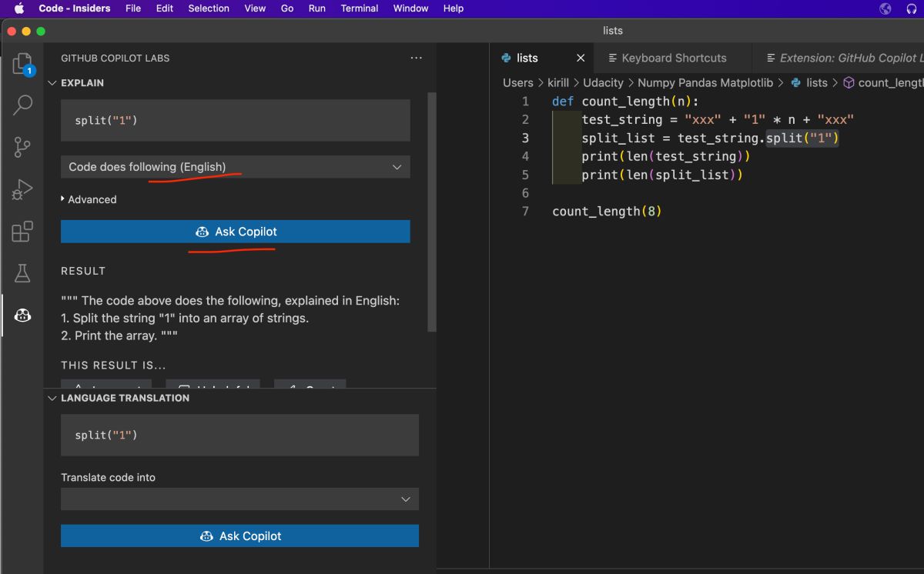Screen dimensions: 924x574
Task: Click the Numpy Pandas Matplotlib breadcrumb
Action: pos(704,82)
